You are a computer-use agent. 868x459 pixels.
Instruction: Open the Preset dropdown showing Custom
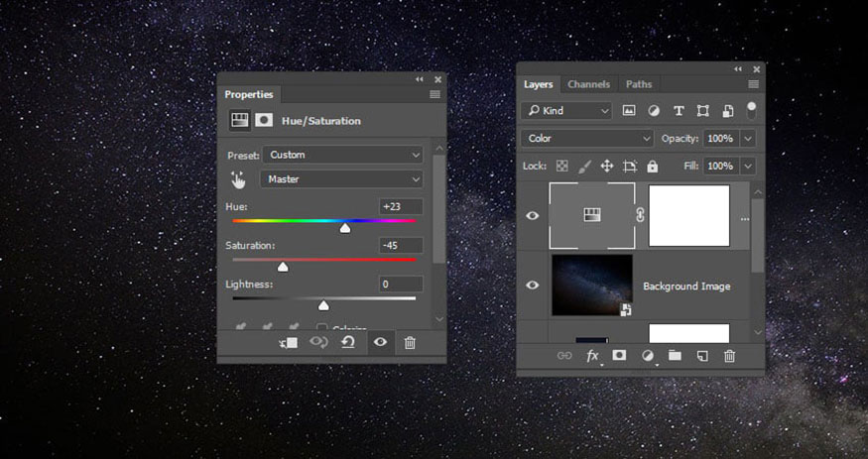[342, 155]
